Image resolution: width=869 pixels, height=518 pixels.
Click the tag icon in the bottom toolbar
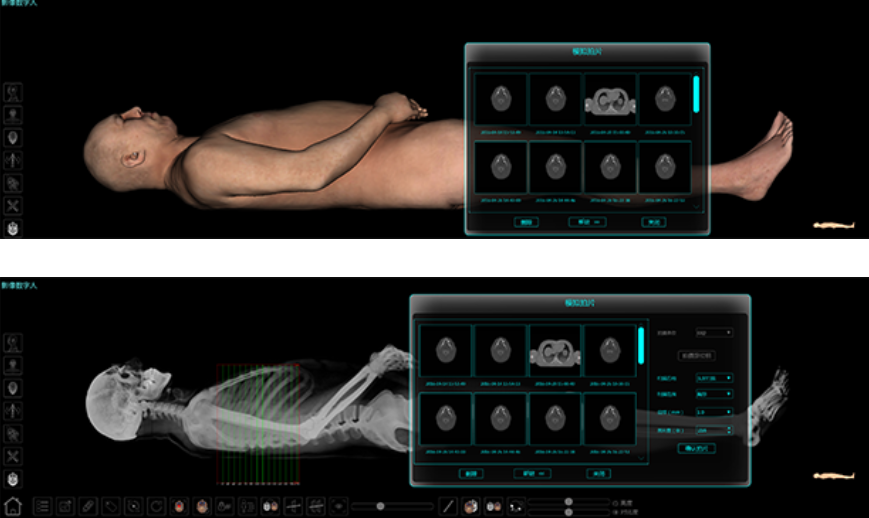pos(111,506)
